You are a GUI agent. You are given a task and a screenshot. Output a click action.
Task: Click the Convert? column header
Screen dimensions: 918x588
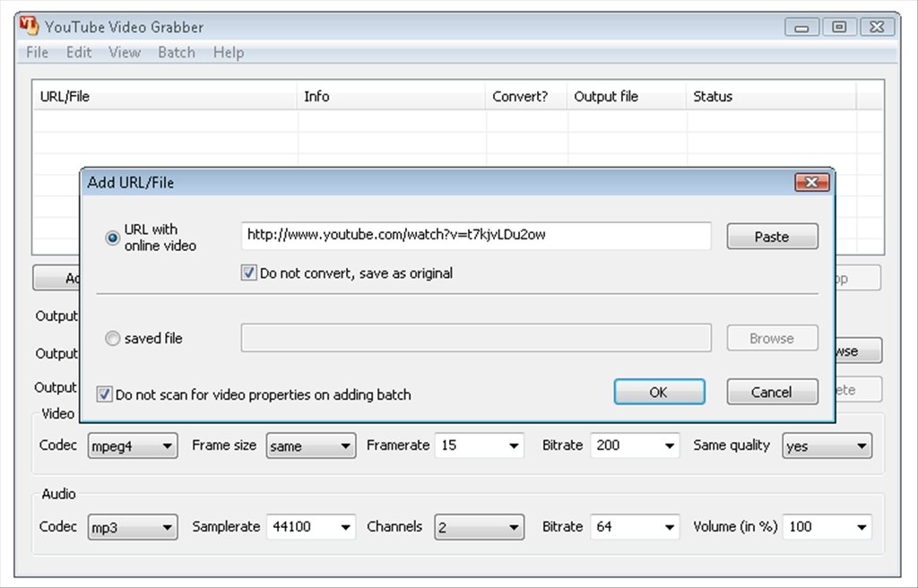(526, 96)
